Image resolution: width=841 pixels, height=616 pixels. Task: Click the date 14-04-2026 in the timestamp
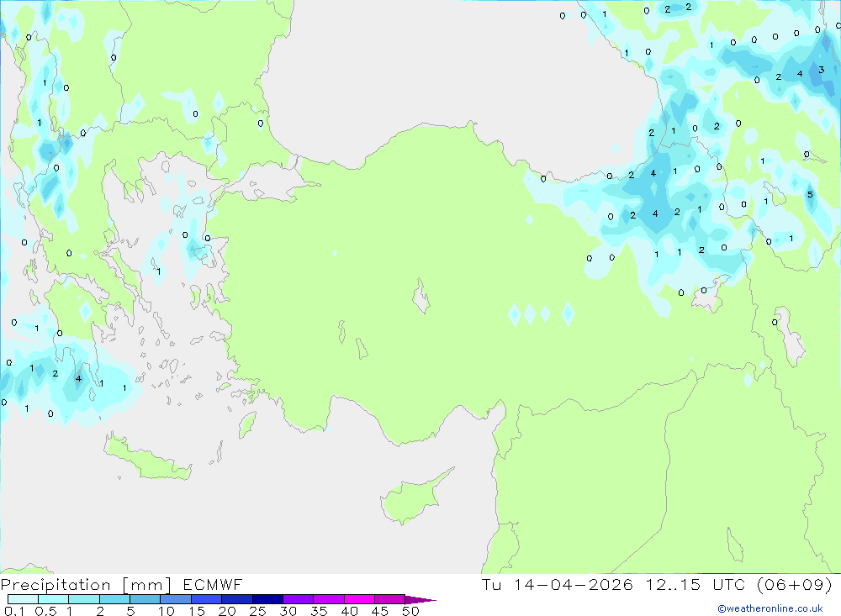click(x=574, y=584)
